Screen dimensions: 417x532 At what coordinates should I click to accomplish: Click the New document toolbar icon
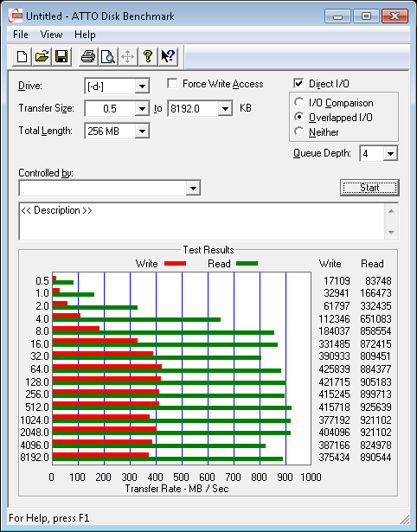pos(22,56)
